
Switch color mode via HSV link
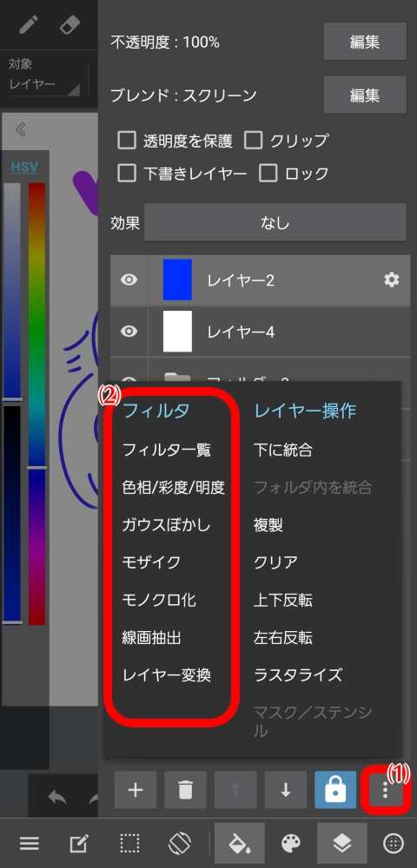(x=25, y=167)
